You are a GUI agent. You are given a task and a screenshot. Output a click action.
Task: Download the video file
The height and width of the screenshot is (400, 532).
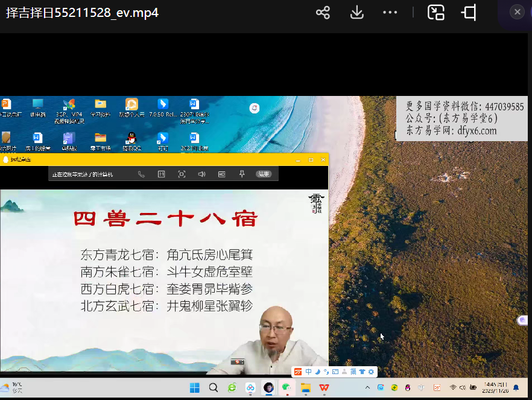(356, 13)
